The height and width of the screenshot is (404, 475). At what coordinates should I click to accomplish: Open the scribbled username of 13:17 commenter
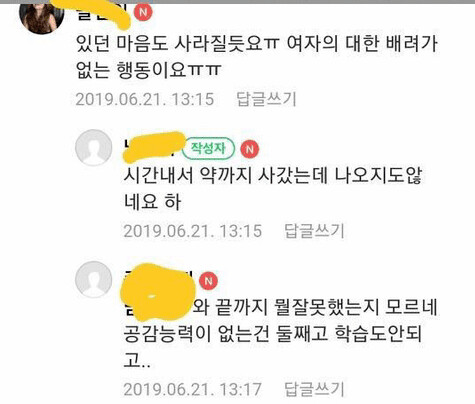pyautogui.click(x=157, y=293)
